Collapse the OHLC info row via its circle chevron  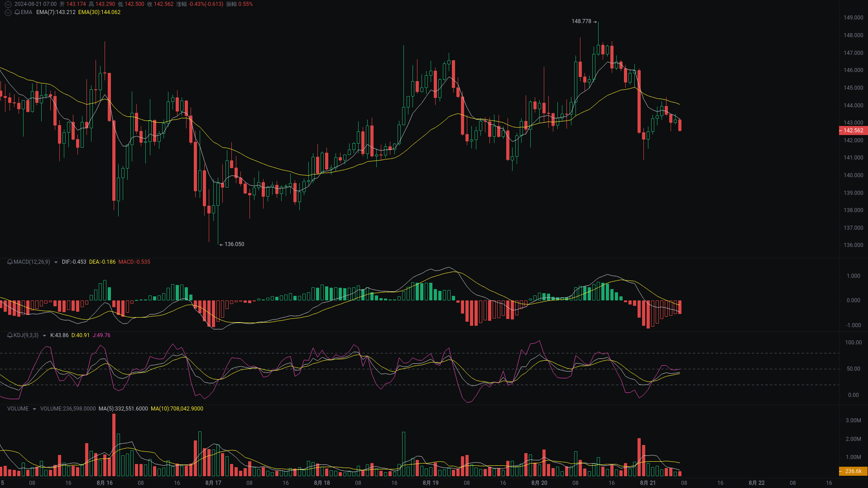point(7,4)
